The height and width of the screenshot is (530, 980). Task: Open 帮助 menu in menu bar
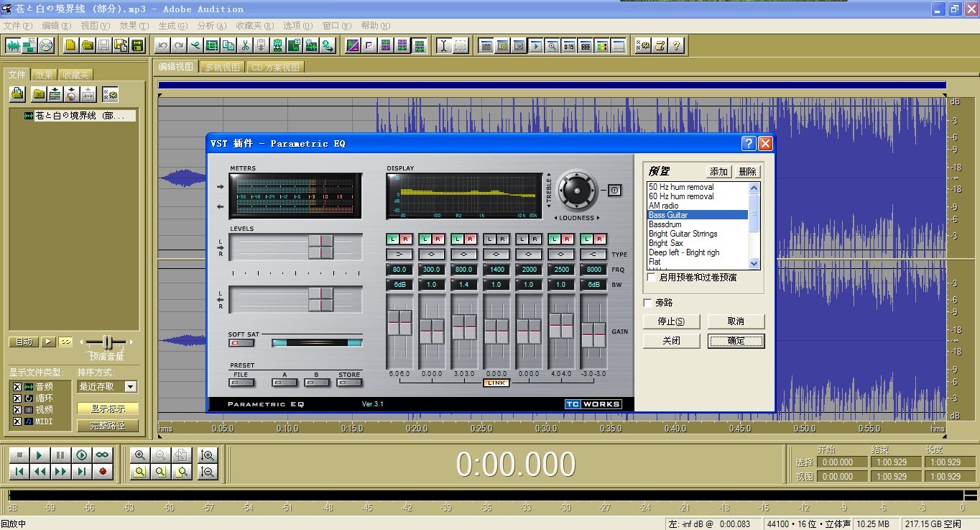pyautogui.click(x=375, y=25)
